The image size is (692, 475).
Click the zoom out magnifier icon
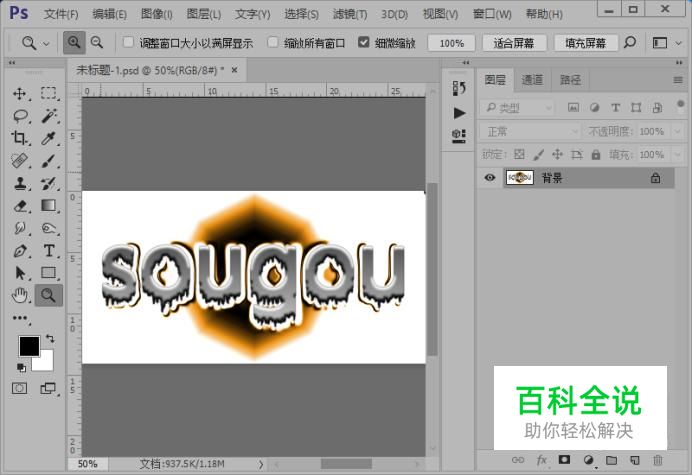coord(97,43)
